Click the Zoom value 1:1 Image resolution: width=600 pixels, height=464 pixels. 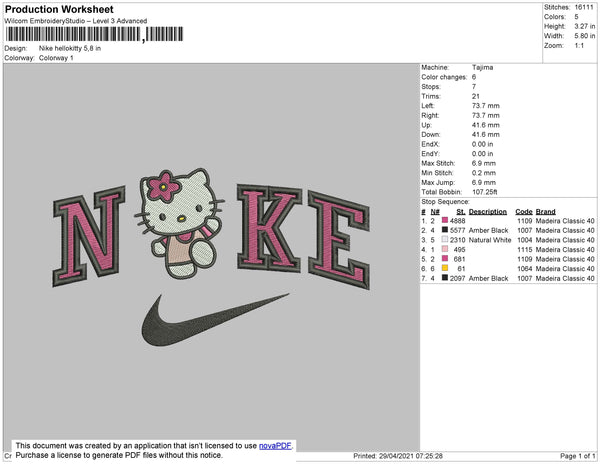579,46
